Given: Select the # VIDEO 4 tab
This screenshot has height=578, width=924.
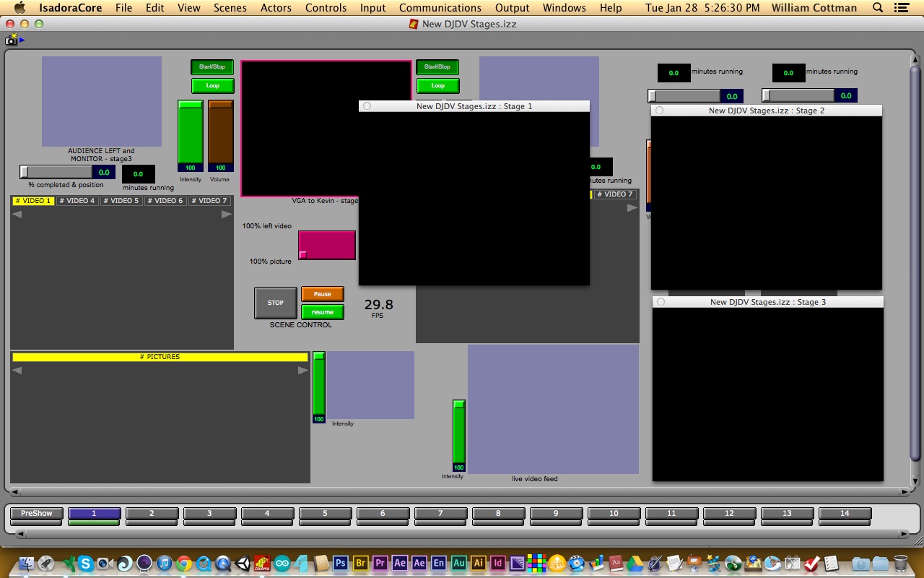Looking at the screenshot, I should pyautogui.click(x=77, y=201).
